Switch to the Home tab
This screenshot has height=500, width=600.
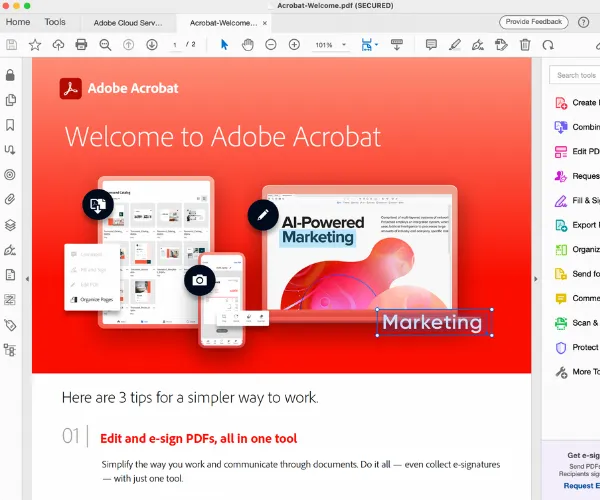pos(18,22)
